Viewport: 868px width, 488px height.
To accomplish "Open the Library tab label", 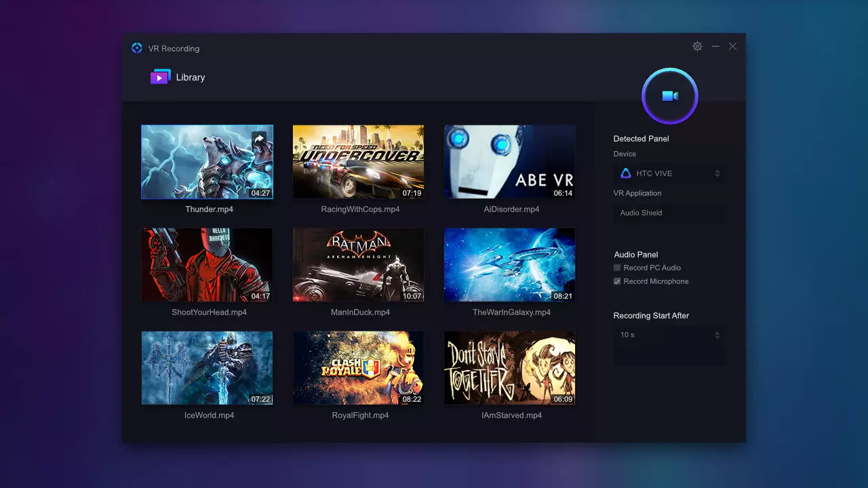I will coord(191,77).
